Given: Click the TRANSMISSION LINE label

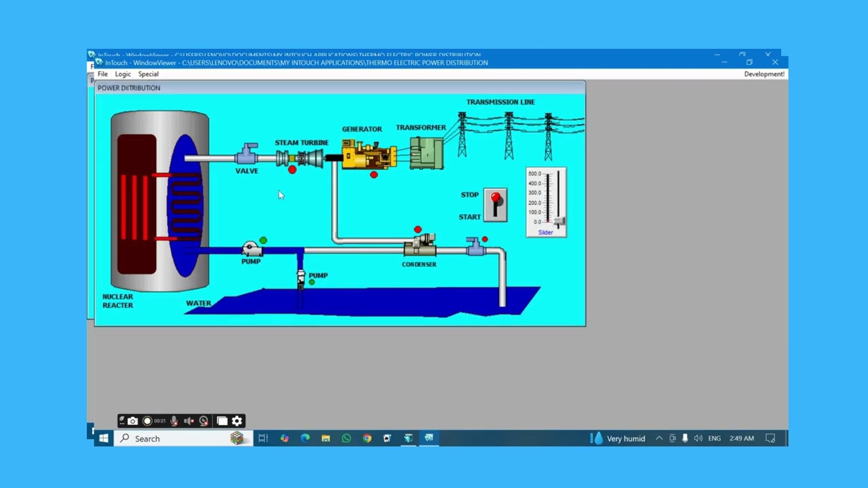Looking at the screenshot, I should [x=500, y=102].
